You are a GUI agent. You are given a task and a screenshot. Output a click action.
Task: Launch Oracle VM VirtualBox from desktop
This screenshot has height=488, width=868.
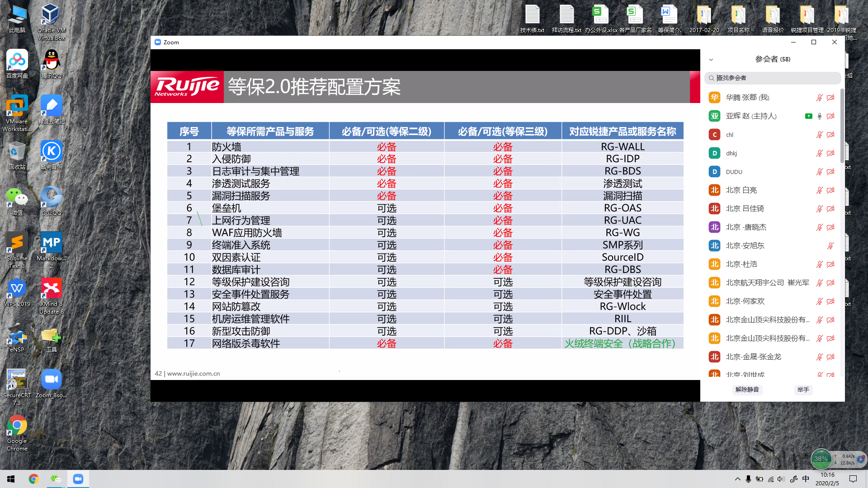point(52,22)
